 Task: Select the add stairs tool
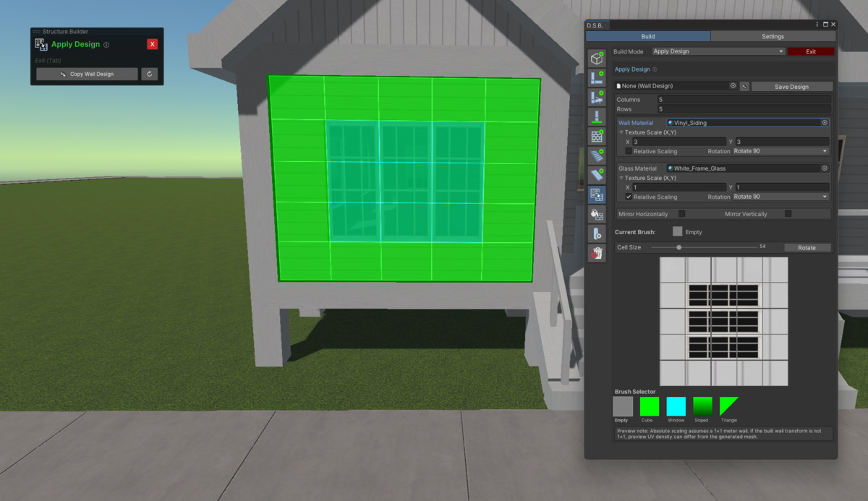[597, 155]
